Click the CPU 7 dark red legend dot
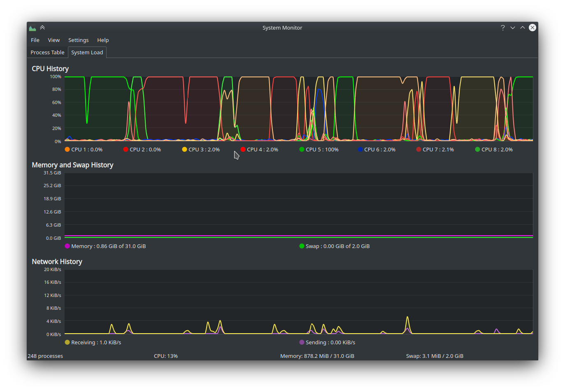The width and height of the screenshot is (565, 392). click(x=419, y=149)
